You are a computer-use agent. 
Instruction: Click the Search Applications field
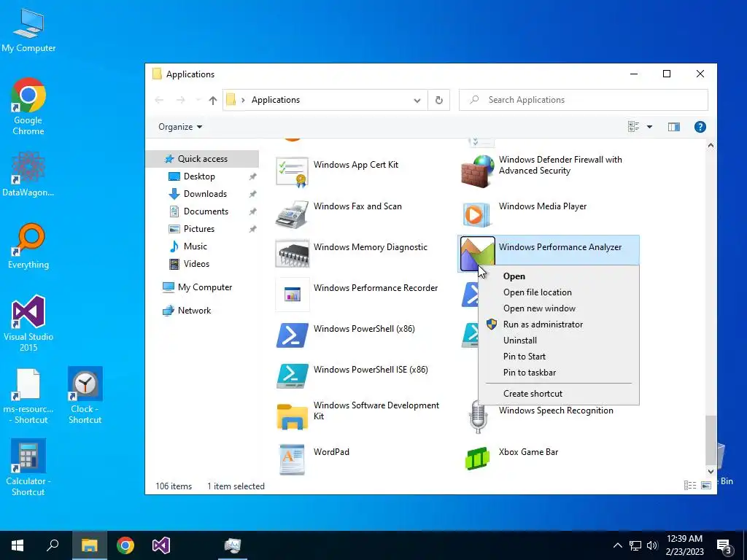[x=583, y=100]
